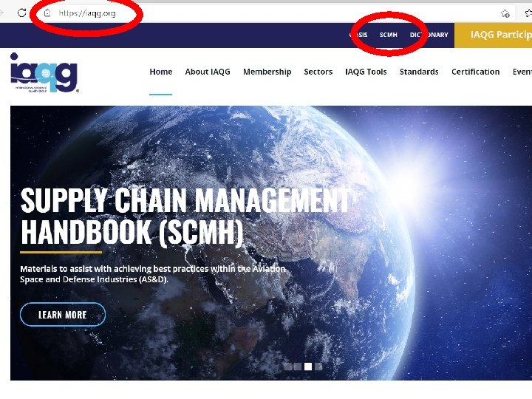Click the lock icon in address bar
This screenshot has width=532, height=399.
tap(47, 13)
